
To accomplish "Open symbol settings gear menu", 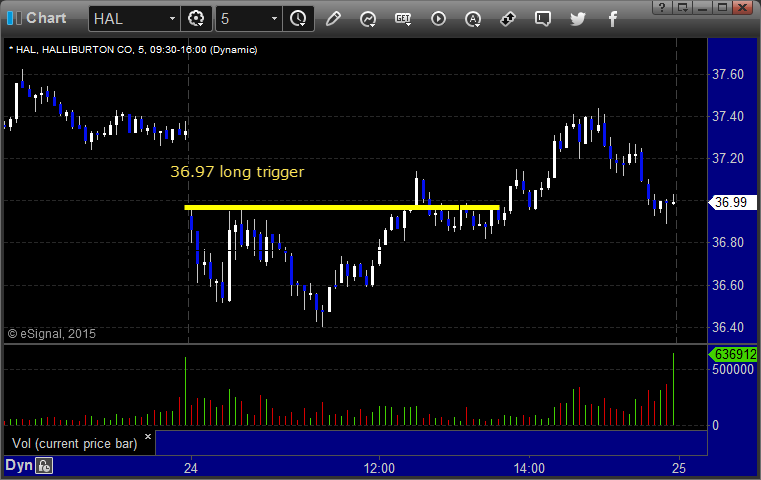I will 196,19.
